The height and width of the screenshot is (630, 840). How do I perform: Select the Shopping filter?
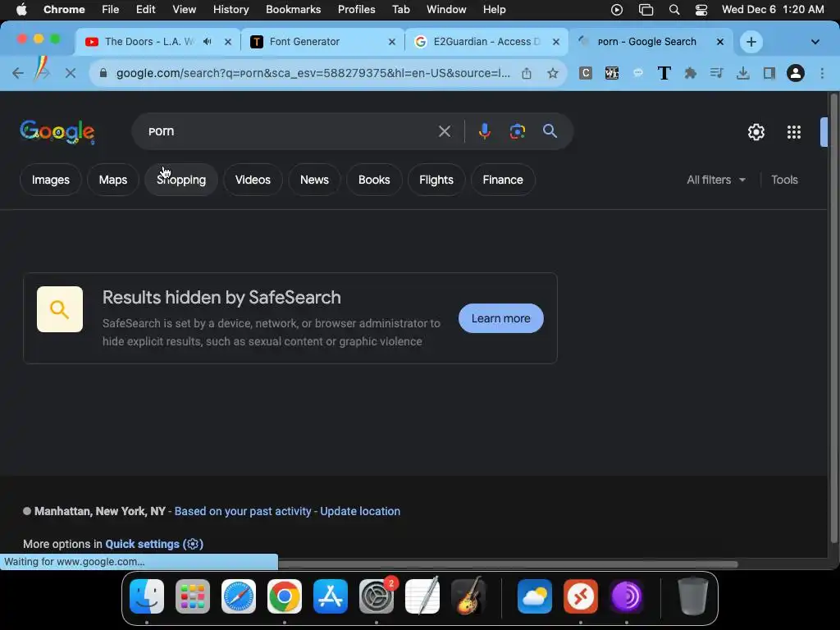coord(181,180)
